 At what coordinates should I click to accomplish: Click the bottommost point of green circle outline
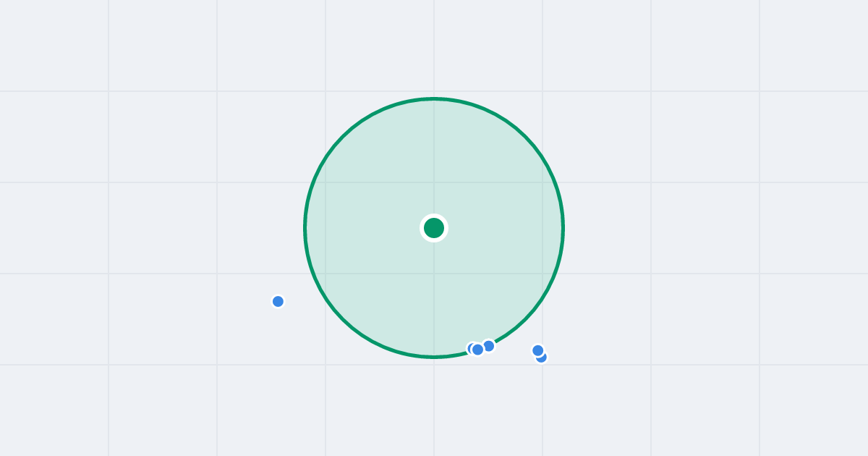[x=434, y=357]
